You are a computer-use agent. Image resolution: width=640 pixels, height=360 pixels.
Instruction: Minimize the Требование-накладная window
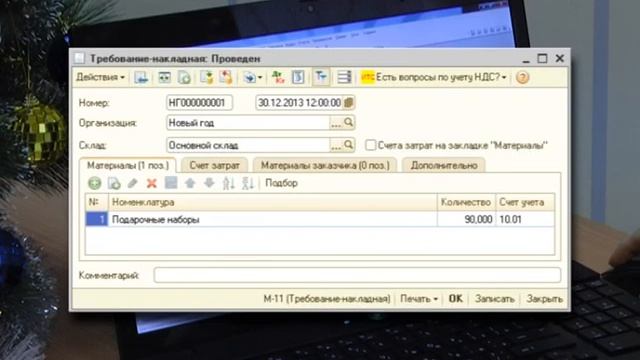[526, 60]
